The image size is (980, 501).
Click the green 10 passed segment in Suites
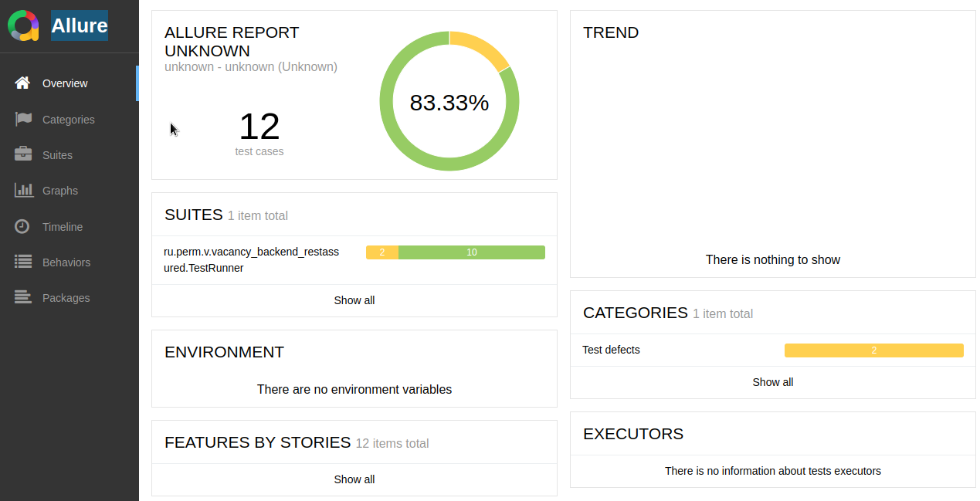pos(472,252)
